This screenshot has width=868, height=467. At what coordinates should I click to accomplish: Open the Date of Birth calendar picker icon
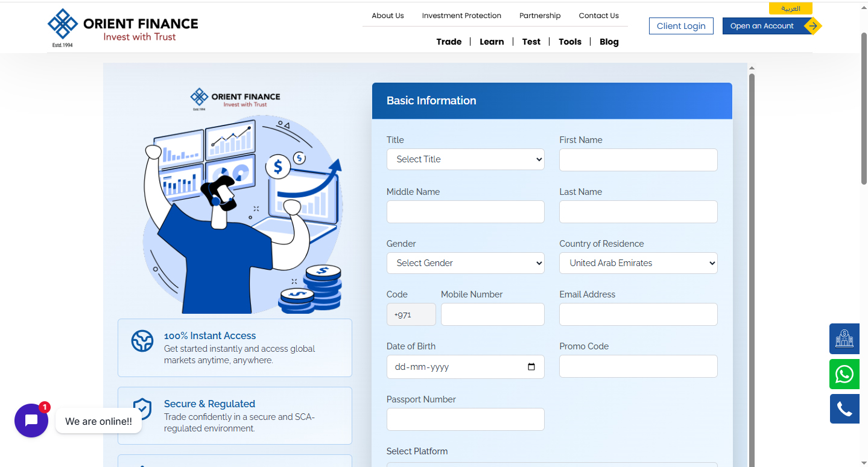point(531,367)
